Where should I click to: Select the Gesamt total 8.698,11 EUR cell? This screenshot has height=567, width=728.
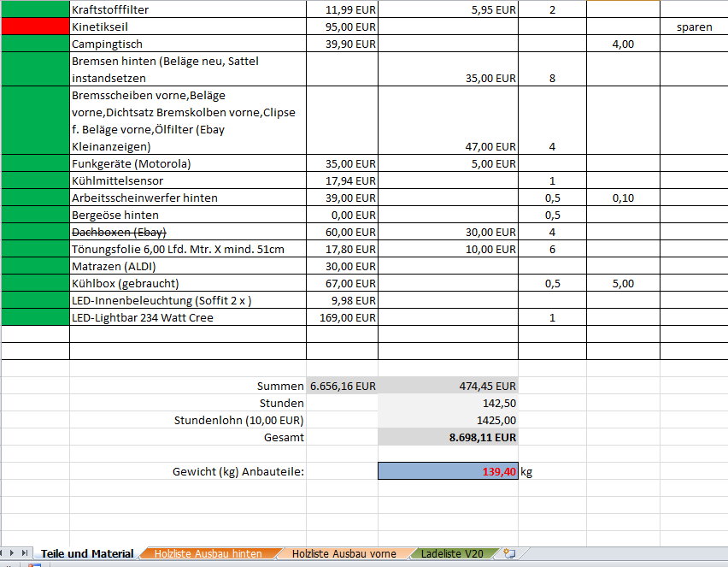pos(448,437)
